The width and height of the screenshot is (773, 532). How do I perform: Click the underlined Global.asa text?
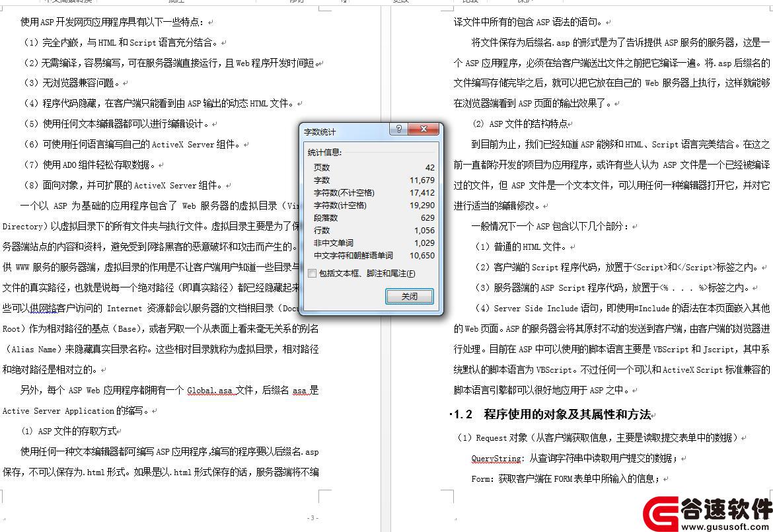(209, 391)
